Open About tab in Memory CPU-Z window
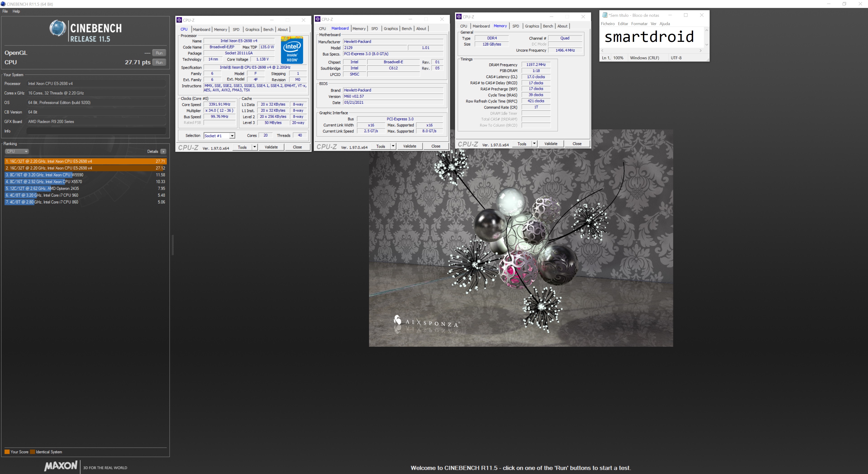868x474 pixels. coord(562,26)
